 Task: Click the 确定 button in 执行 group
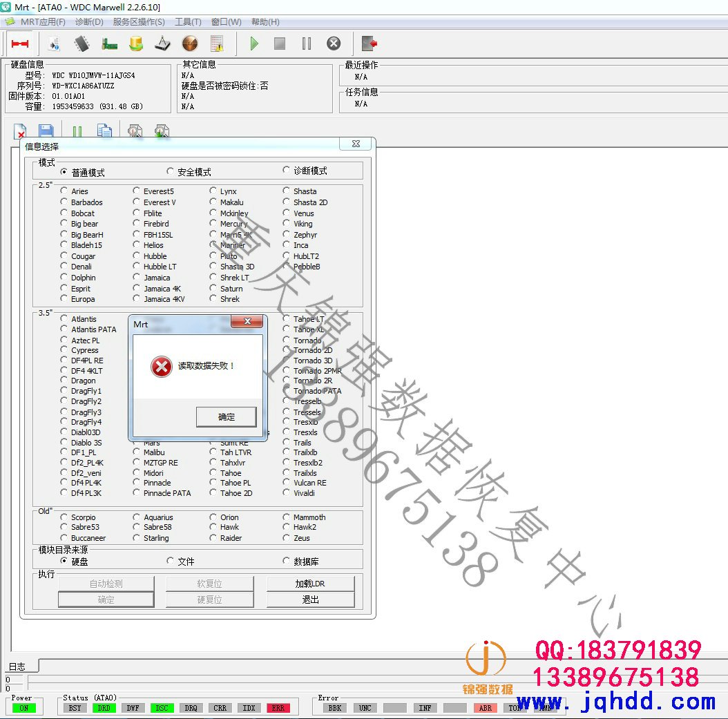coord(106,600)
